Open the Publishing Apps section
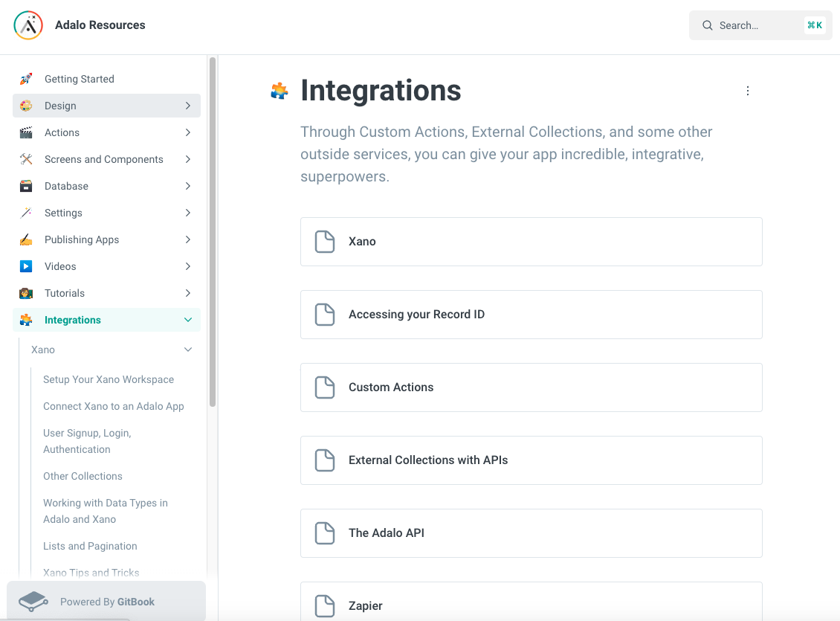 tap(106, 239)
